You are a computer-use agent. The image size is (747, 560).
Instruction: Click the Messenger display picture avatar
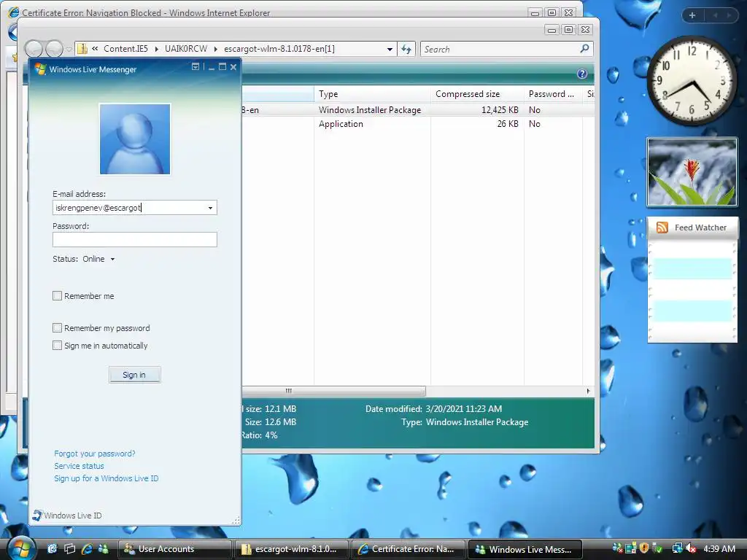(135, 139)
